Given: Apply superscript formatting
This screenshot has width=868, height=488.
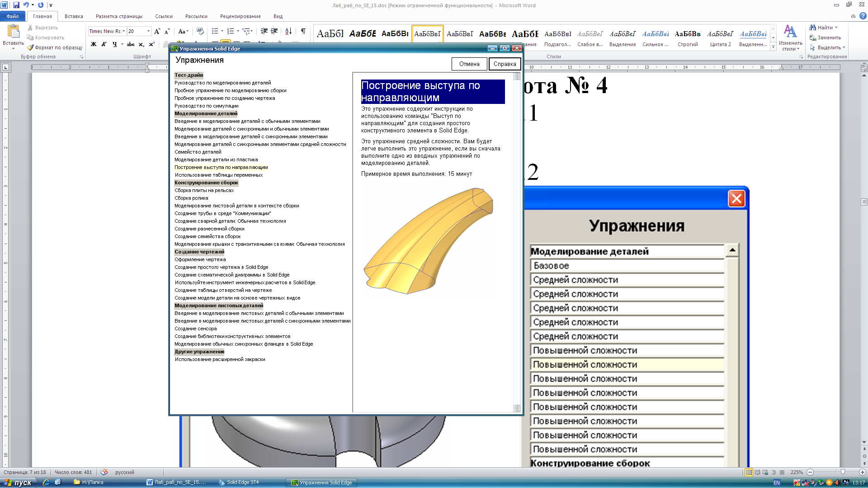Looking at the screenshot, I should [152, 44].
